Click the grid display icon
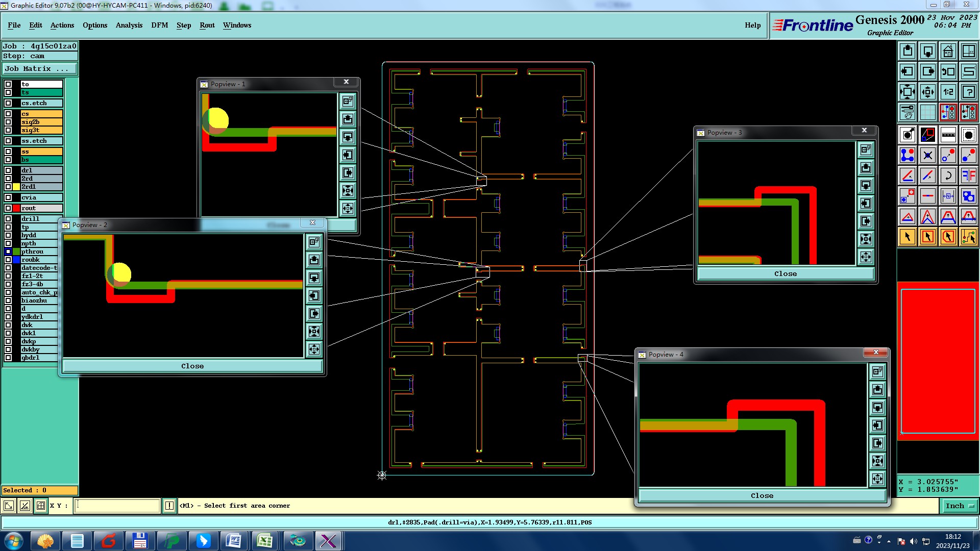The height and width of the screenshot is (551, 980). pyautogui.click(x=927, y=112)
